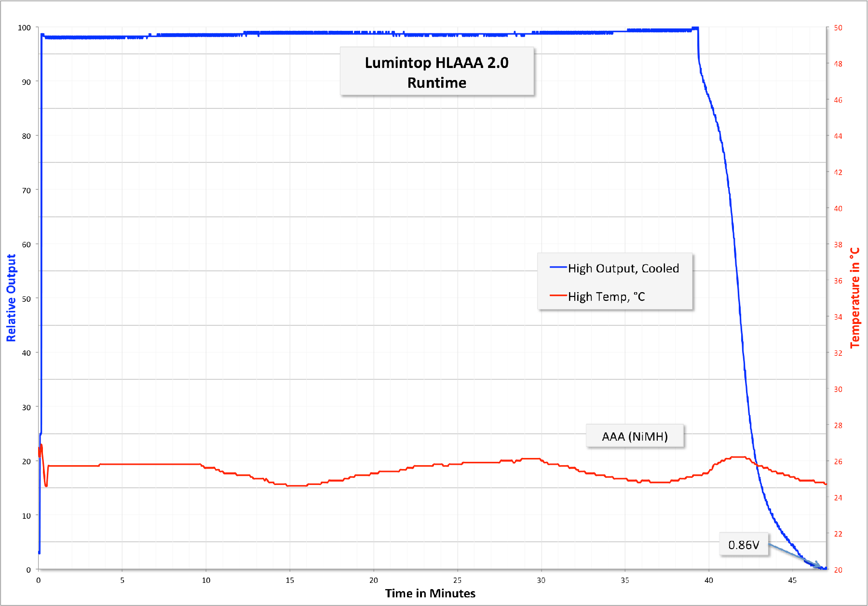Click the Lumintop HLAAA 2.0 Runtime title box
The width and height of the screenshot is (868, 606).
pos(436,72)
